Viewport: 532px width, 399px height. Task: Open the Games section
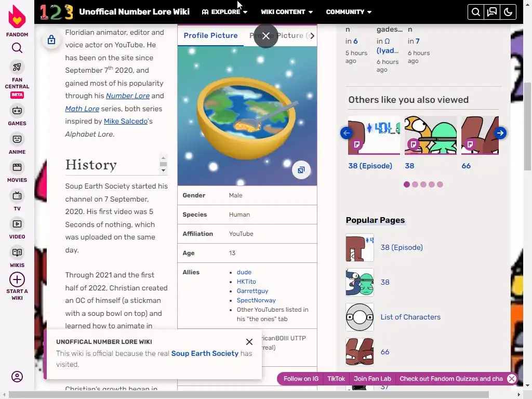tap(17, 116)
